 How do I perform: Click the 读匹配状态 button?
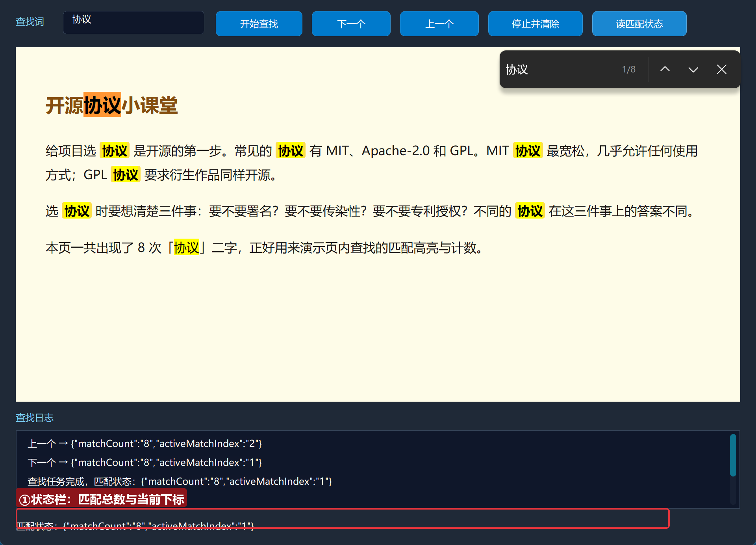tap(639, 24)
